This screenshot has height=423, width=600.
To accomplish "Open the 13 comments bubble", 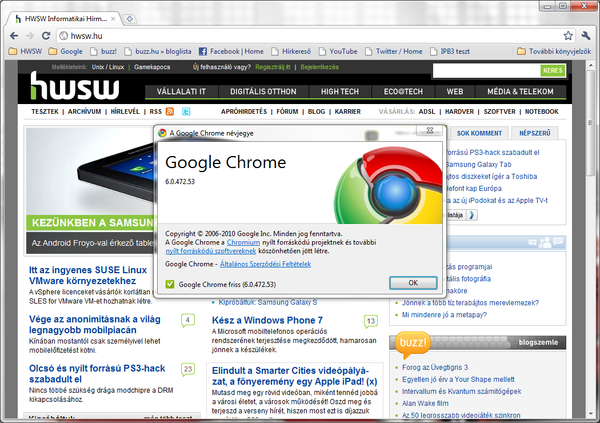I will coord(371,321).
